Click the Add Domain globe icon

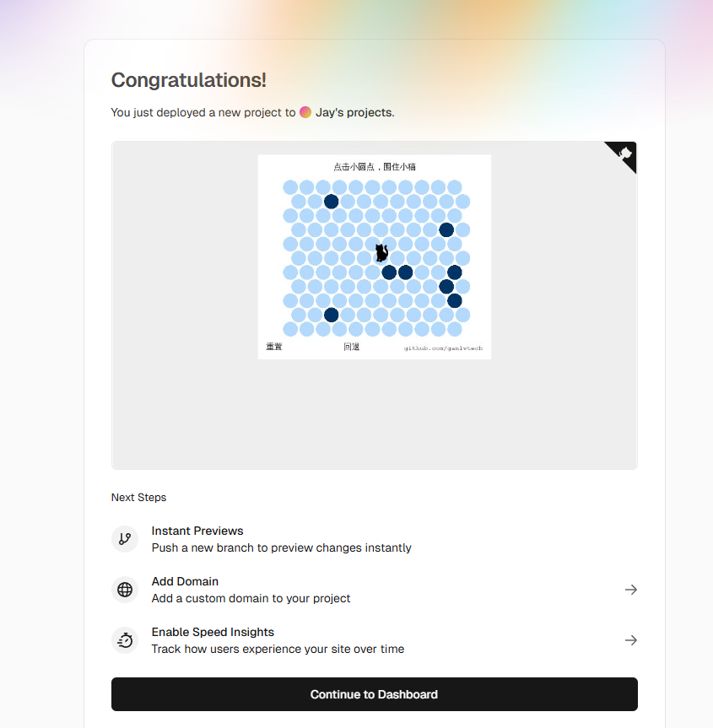point(125,590)
